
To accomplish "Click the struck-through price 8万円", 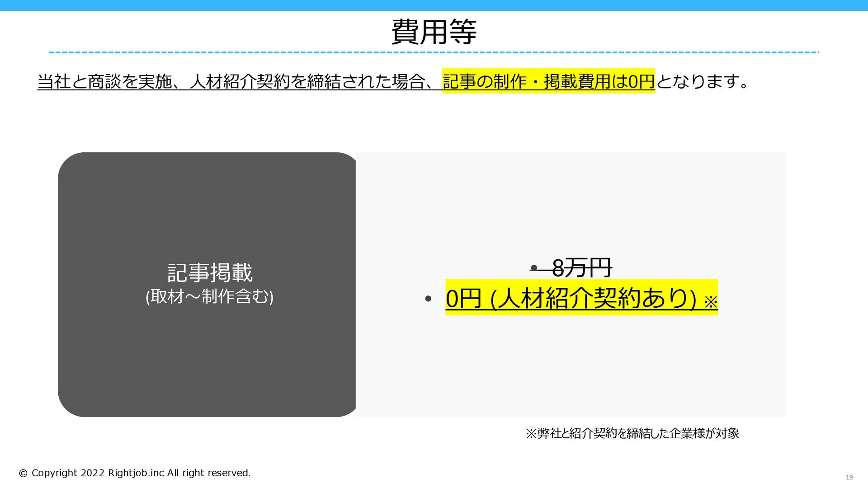I will (581, 268).
